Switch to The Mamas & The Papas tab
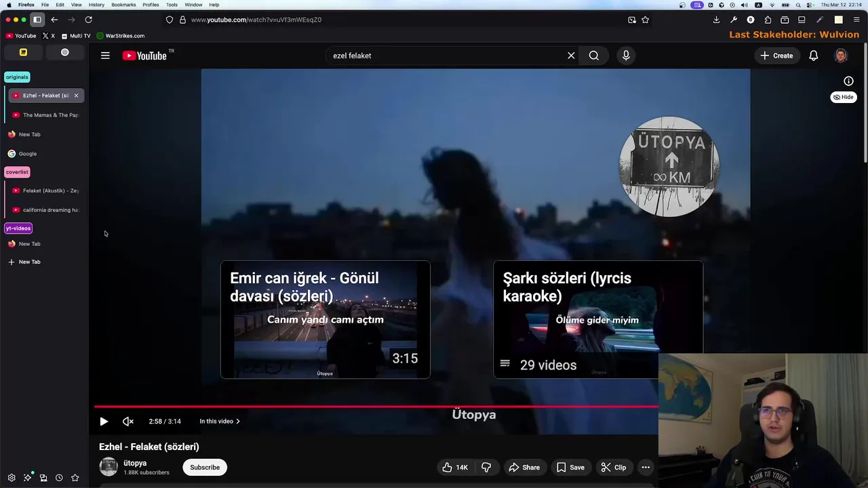The width and height of the screenshot is (868, 488). (x=46, y=115)
